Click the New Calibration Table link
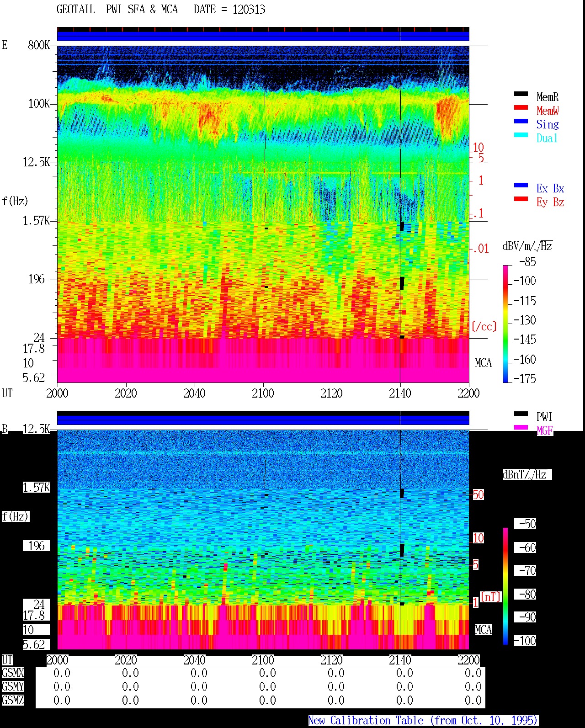The height and width of the screenshot is (728, 585). (x=423, y=720)
